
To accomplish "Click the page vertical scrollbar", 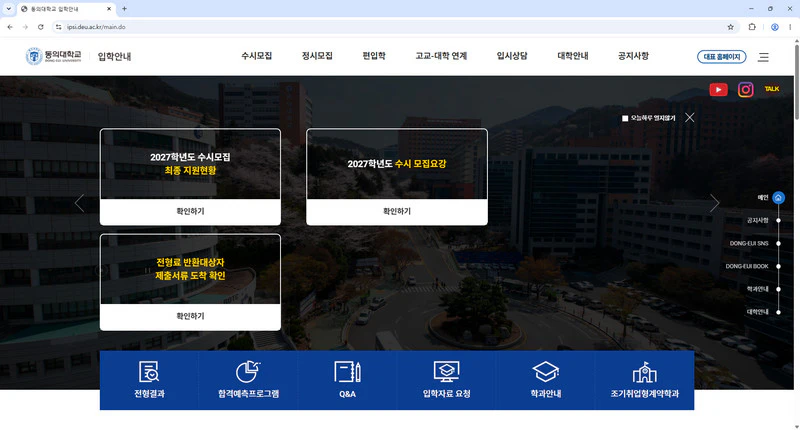I will click(x=796, y=82).
